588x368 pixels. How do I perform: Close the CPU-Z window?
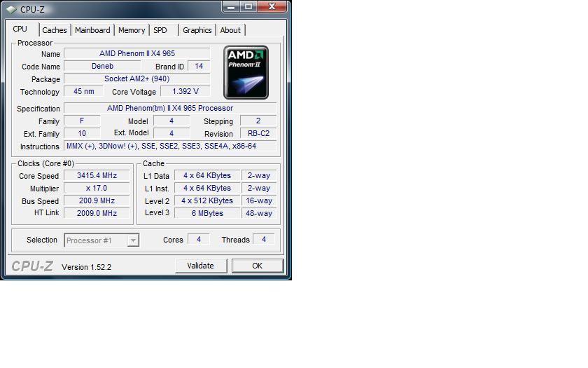272,7
